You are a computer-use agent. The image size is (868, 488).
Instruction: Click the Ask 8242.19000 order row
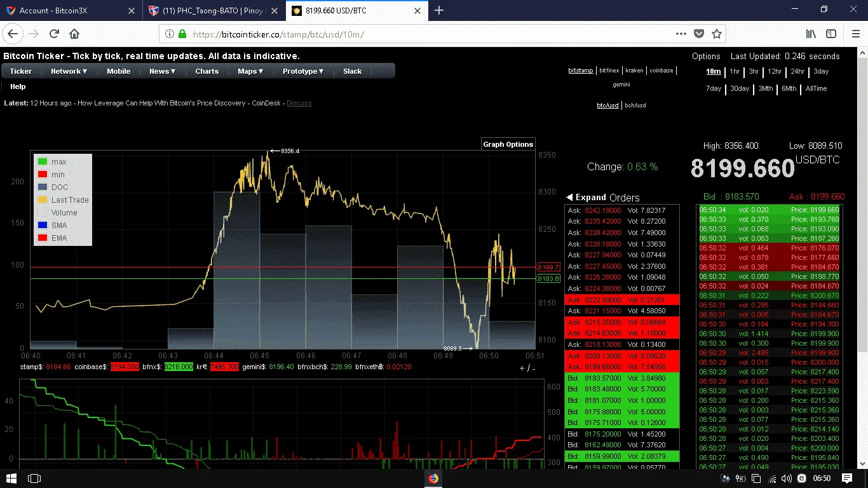point(622,210)
